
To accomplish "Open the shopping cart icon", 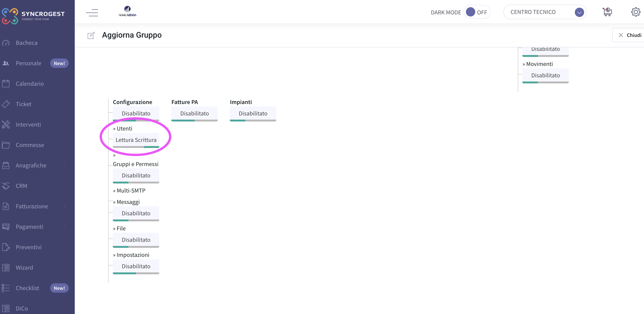I will click(607, 12).
